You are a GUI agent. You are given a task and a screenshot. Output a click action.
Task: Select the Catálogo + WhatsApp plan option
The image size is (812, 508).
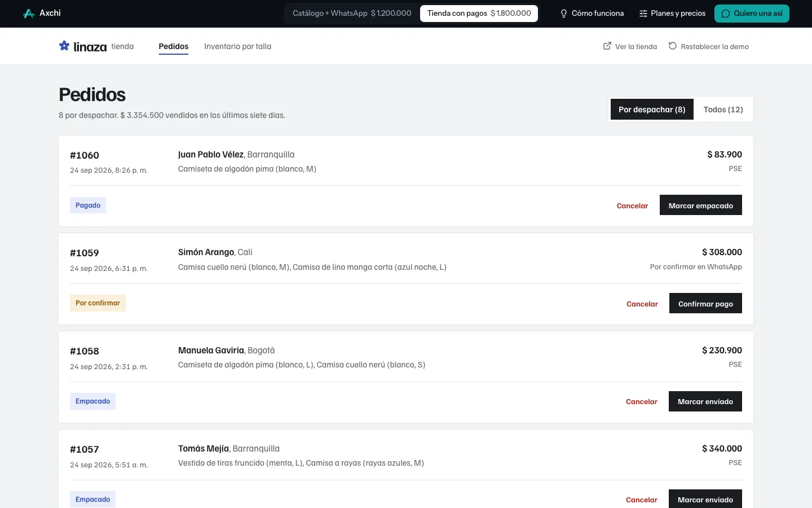tap(352, 13)
